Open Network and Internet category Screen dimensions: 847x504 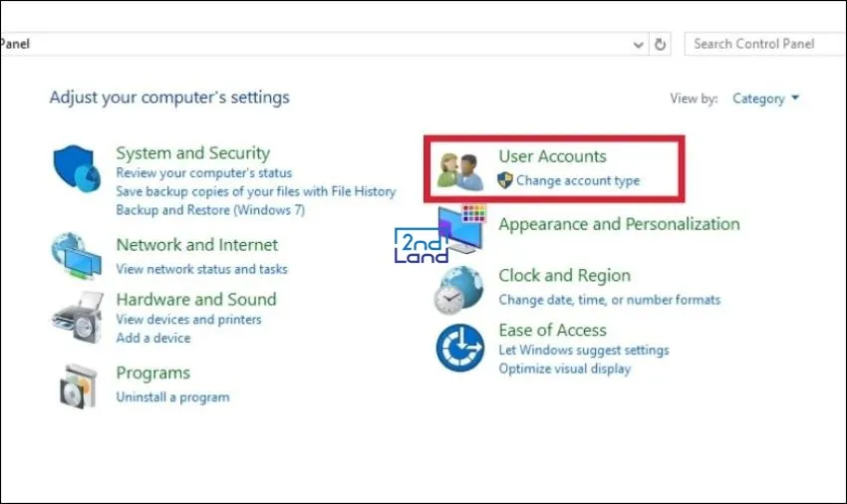click(197, 245)
